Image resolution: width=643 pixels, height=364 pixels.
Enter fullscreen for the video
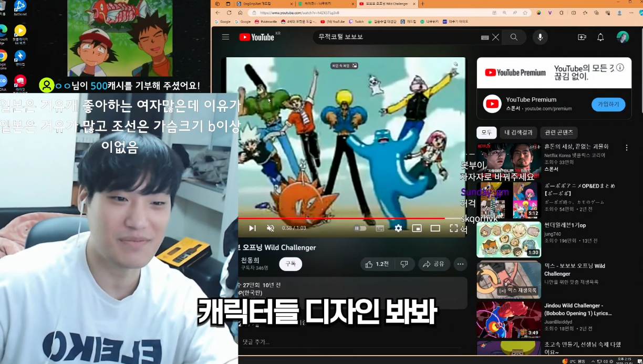click(x=454, y=228)
